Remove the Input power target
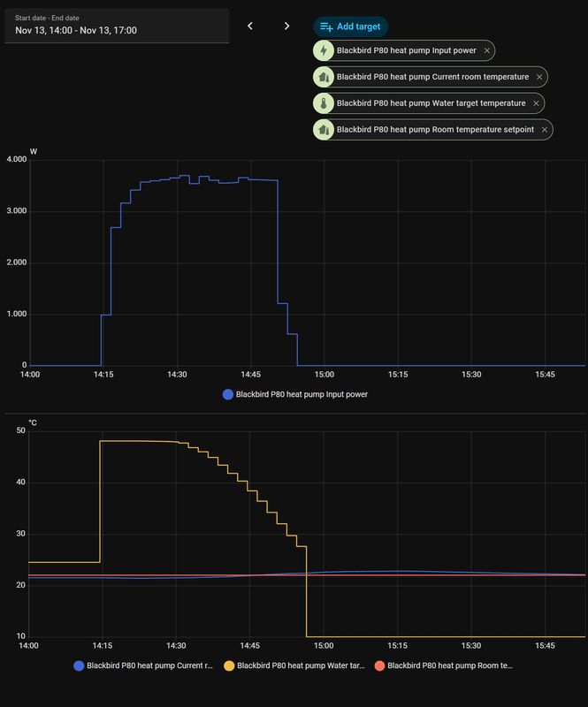 click(x=487, y=50)
